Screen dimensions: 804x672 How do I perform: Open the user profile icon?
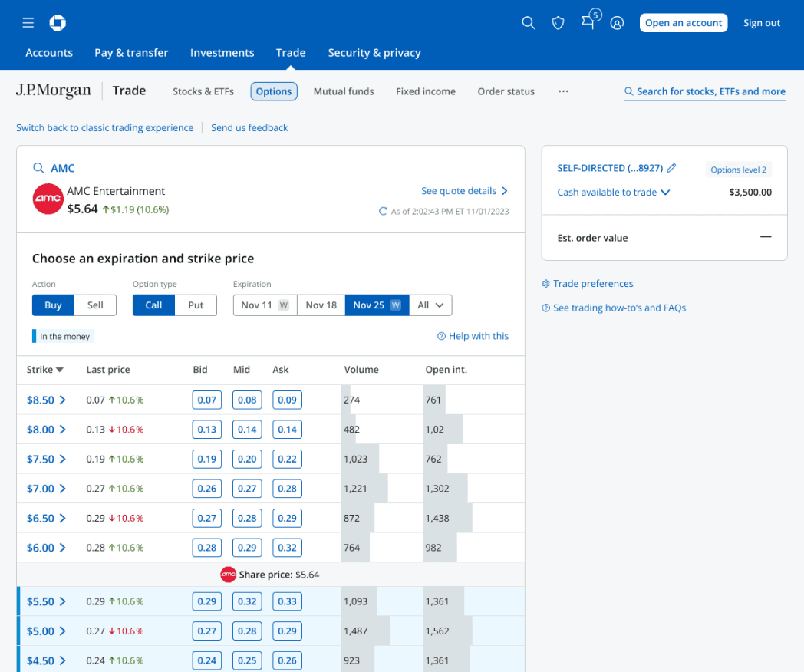click(617, 23)
